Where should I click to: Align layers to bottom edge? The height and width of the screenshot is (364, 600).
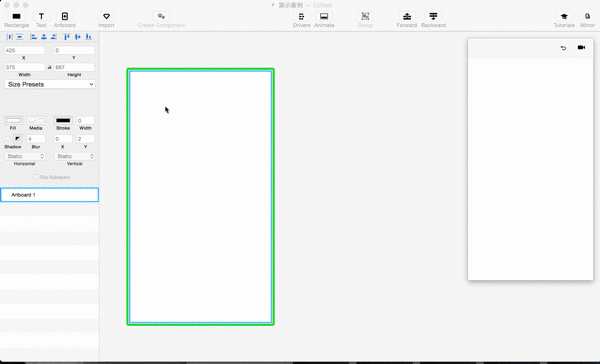tap(88, 37)
